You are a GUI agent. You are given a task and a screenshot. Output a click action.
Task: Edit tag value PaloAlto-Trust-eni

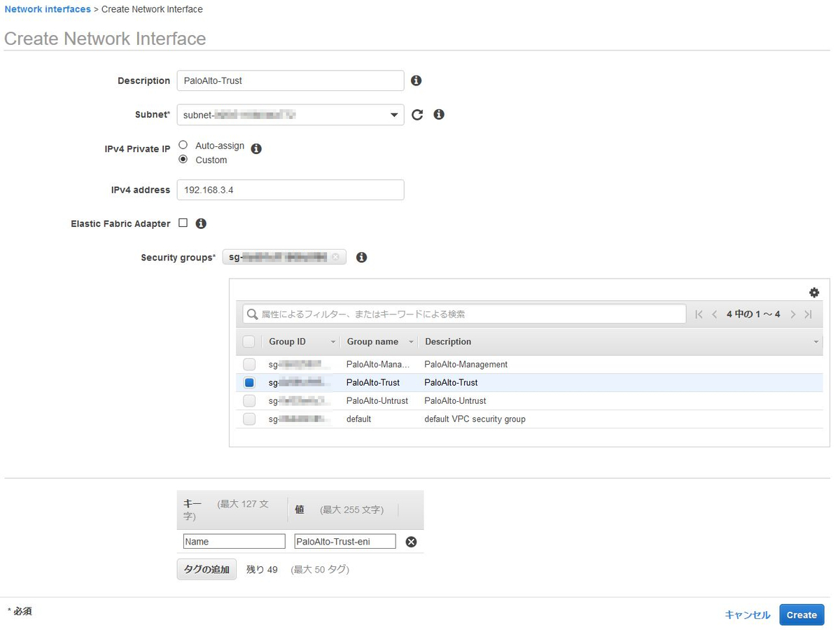tap(345, 541)
